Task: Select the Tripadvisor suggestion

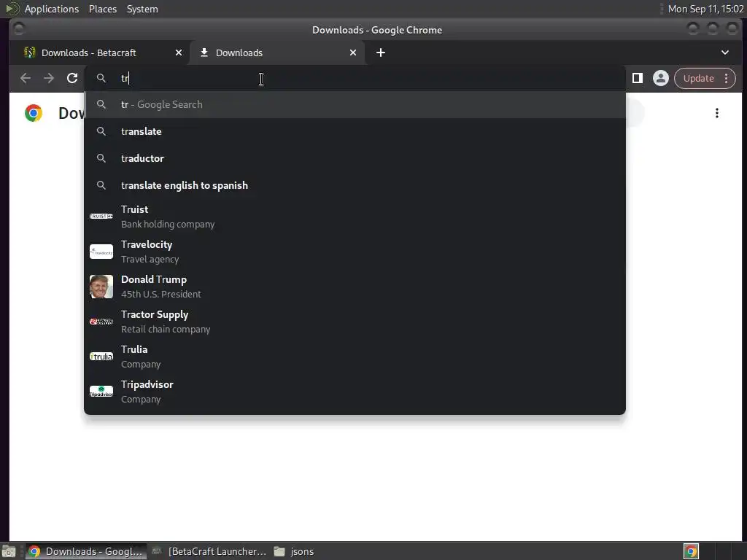Action: (x=355, y=392)
